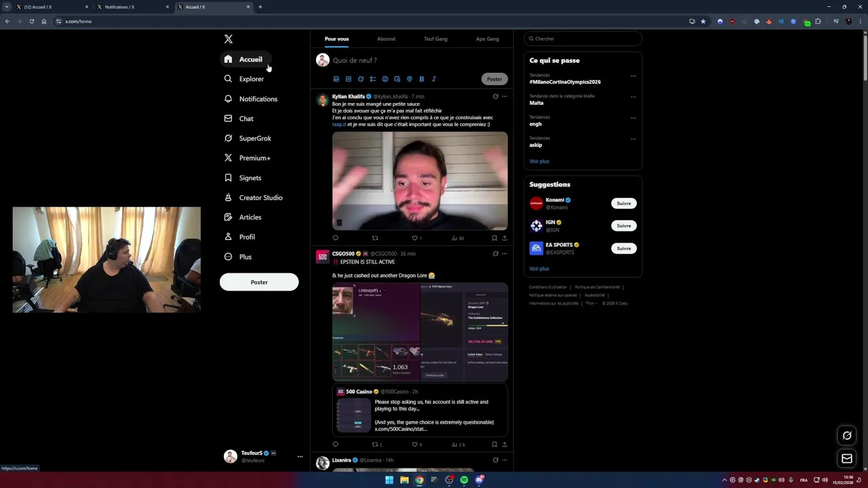Open floating Grok button bottom right
868x488 pixels.
tap(847, 435)
